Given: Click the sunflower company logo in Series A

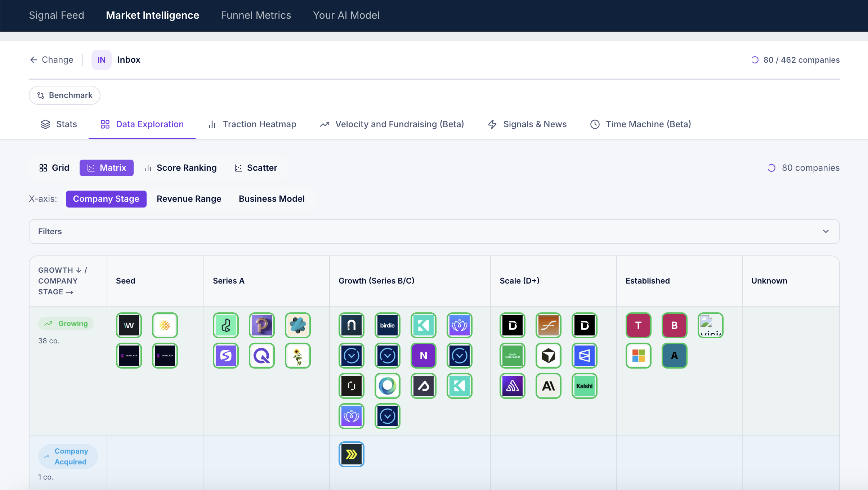Looking at the screenshot, I should pos(297,356).
